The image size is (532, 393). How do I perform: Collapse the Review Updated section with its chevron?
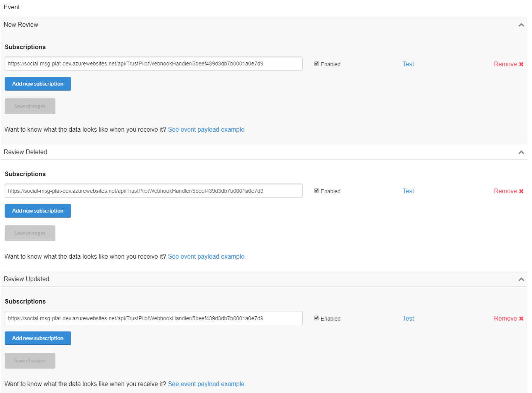tap(521, 278)
